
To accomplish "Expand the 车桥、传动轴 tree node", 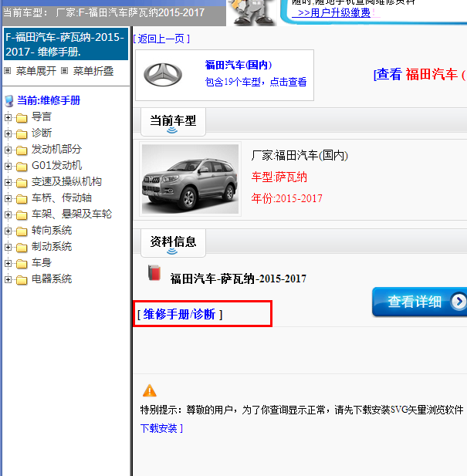I will (x=8, y=199).
